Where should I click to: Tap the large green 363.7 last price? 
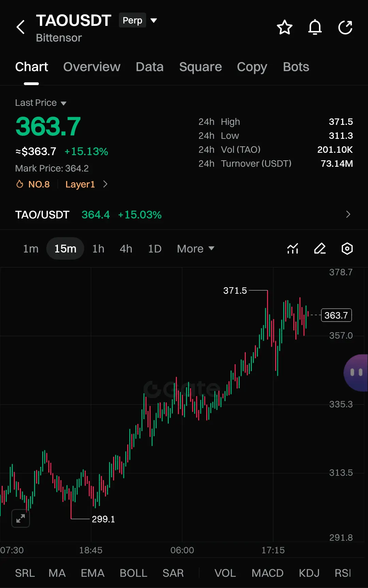(x=48, y=126)
